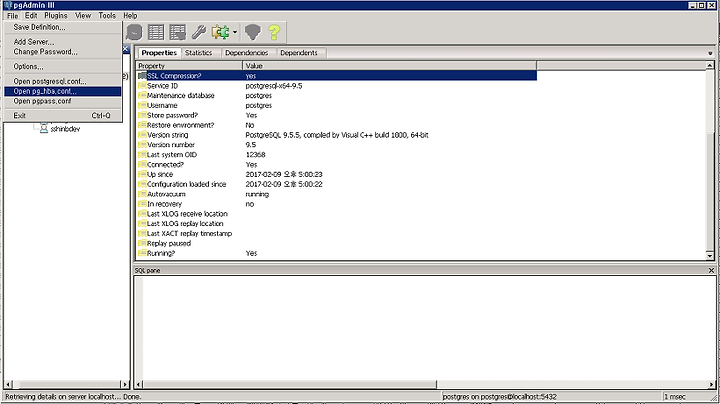The width and height of the screenshot is (720, 404).
Task: Click the Maintenance wrench toolbar icon
Action: (199, 32)
